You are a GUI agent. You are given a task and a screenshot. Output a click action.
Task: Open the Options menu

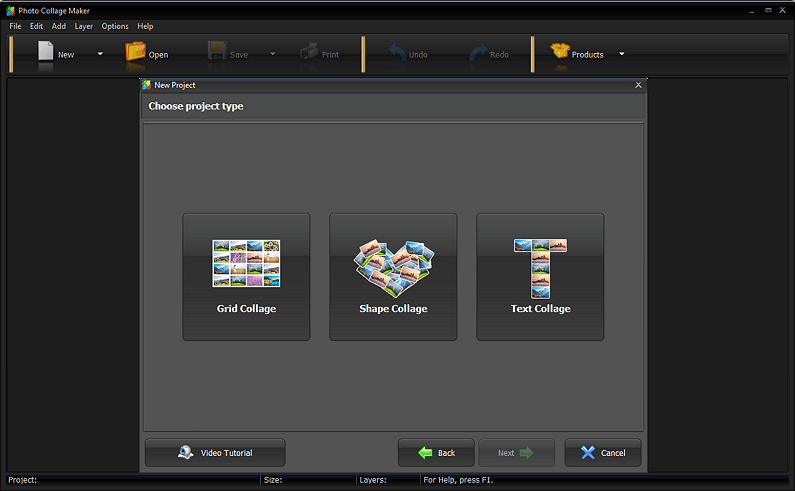(115, 26)
